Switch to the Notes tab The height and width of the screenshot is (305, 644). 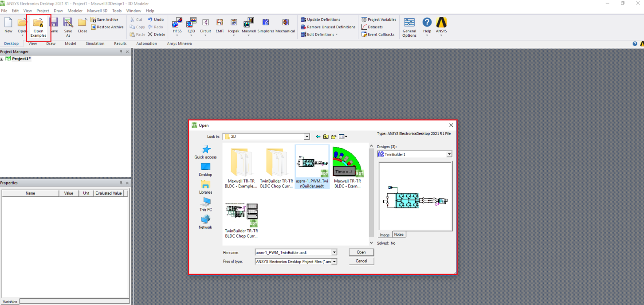coord(399,235)
